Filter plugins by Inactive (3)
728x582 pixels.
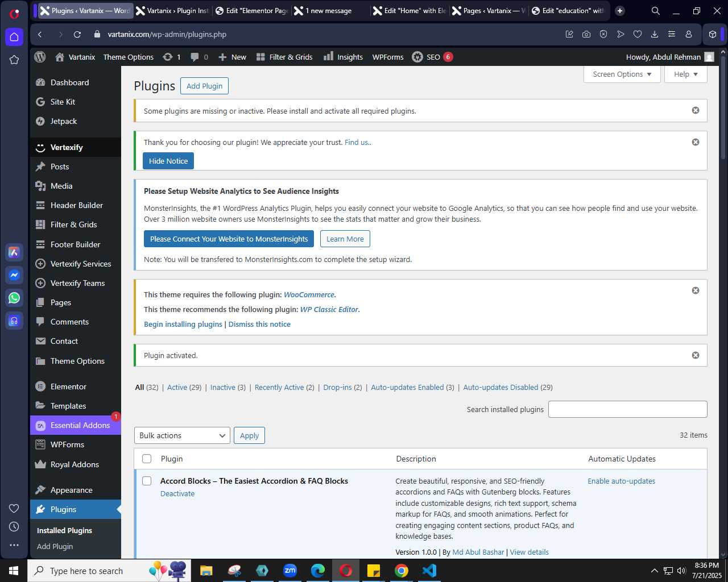(x=228, y=387)
